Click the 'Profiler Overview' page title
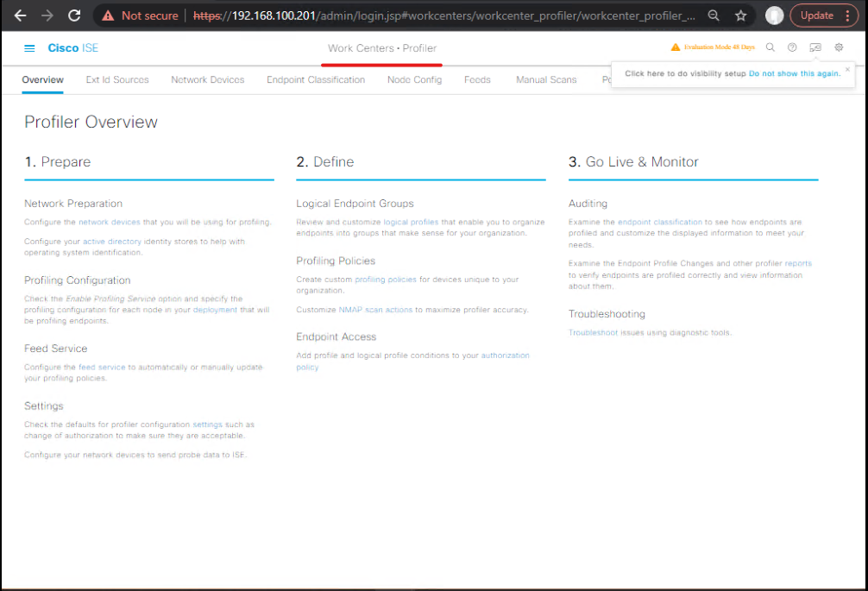Viewport: 868px width, 591px height. (x=91, y=123)
